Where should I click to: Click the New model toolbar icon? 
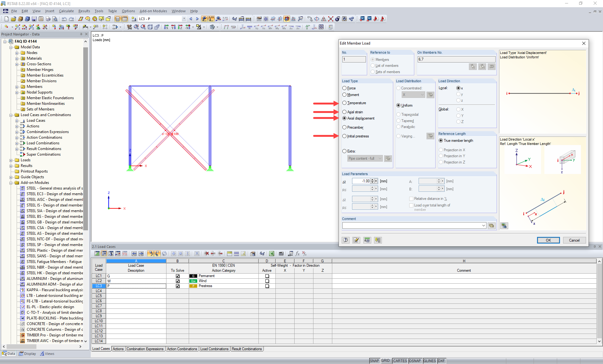(x=6, y=19)
